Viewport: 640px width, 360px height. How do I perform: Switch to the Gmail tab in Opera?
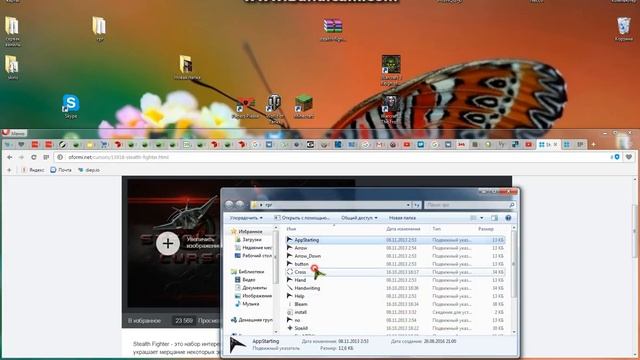pyautogui.click(x=379, y=144)
